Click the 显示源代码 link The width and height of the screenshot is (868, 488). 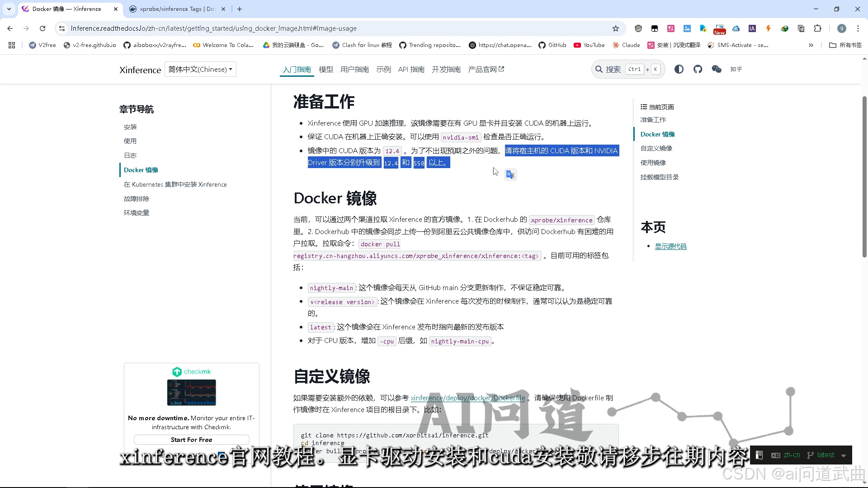(670, 246)
